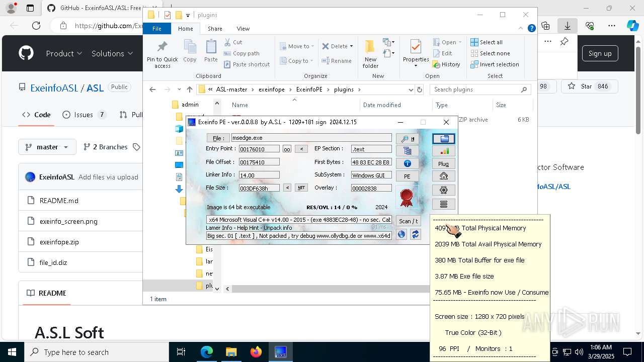Open the section viewer tree icon in Exeinfo PE

tap(407, 151)
